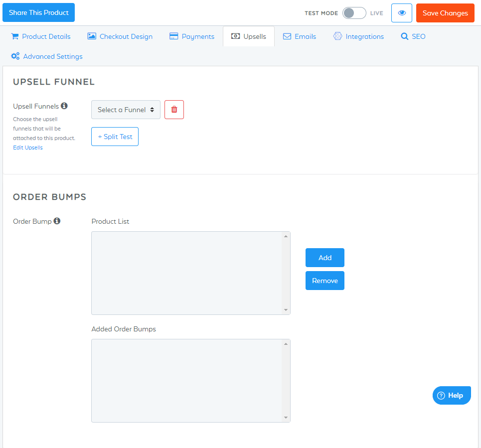
Task: Click the SEO magnifying glass icon
Action: point(405,36)
